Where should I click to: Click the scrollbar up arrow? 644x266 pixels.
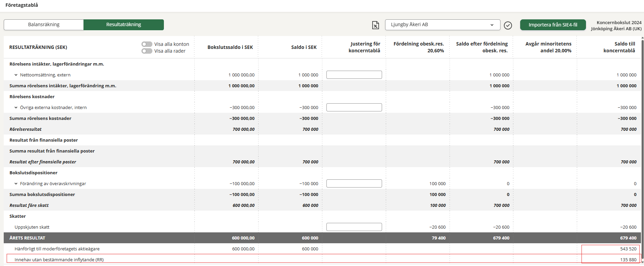tap(642, 38)
